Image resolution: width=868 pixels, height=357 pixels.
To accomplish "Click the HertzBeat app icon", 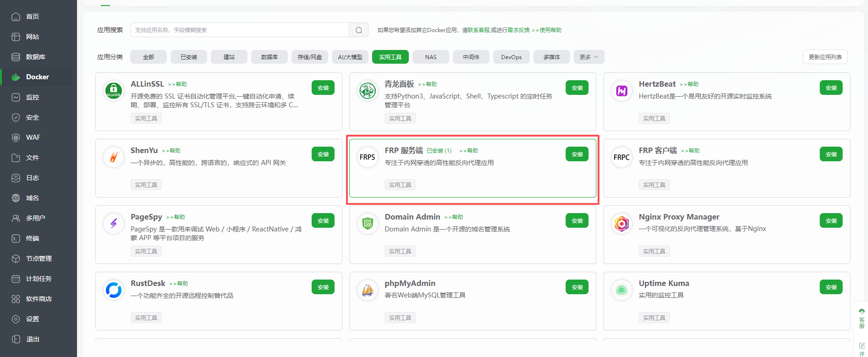I will point(621,91).
